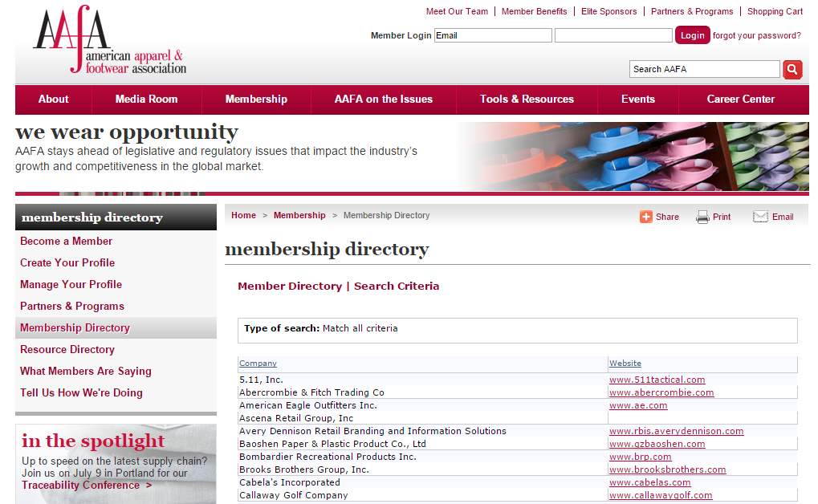Click the AAFA logo
The height and width of the screenshot is (504, 818).
tap(109, 39)
